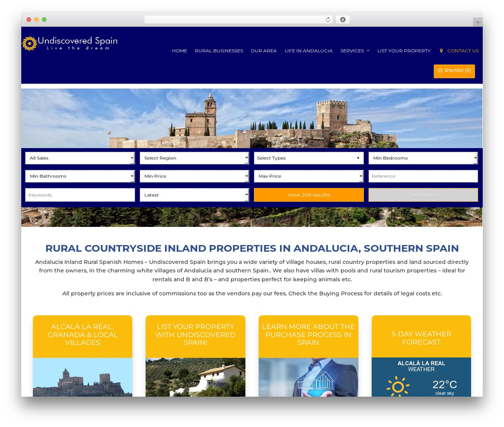
Task: Click the browser address bar
Action: [239, 20]
